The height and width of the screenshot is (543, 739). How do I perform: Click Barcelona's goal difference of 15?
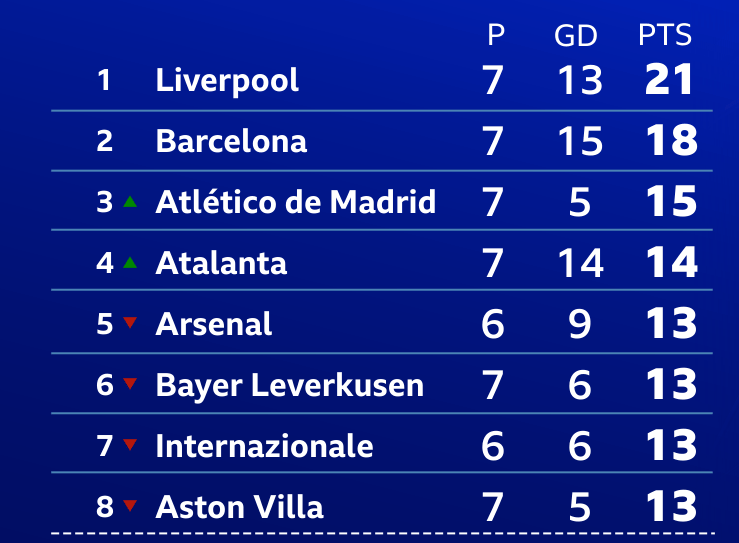(x=579, y=141)
